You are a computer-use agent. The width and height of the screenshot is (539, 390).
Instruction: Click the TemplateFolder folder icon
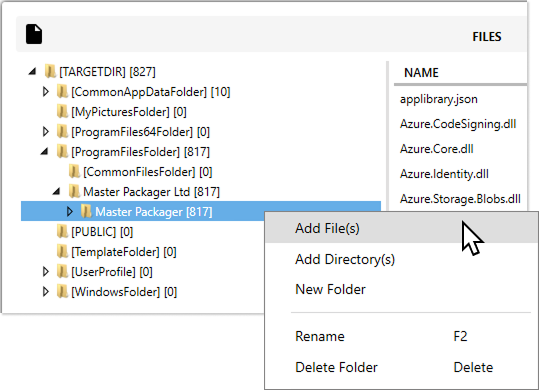point(62,252)
